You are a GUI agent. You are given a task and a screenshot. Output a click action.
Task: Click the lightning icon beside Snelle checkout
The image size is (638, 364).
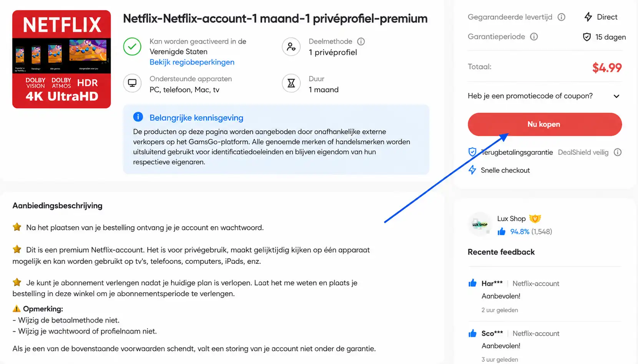tap(472, 170)
